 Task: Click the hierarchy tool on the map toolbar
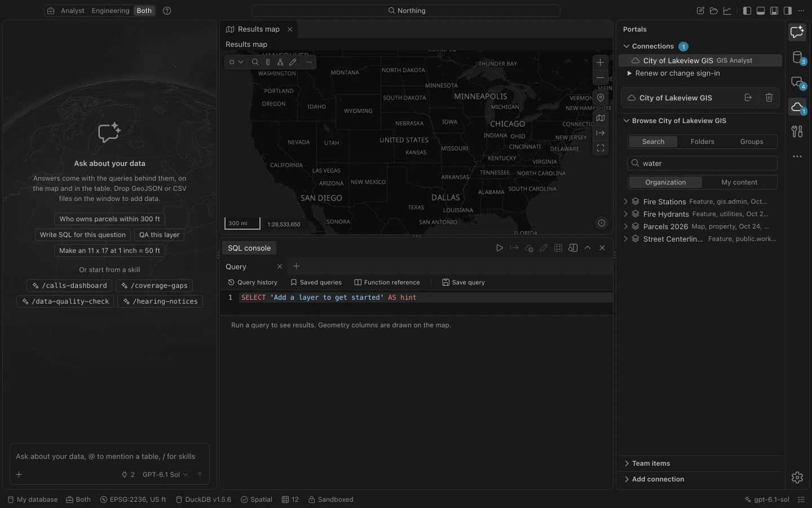pyautogui.click(x=280, y=62)
